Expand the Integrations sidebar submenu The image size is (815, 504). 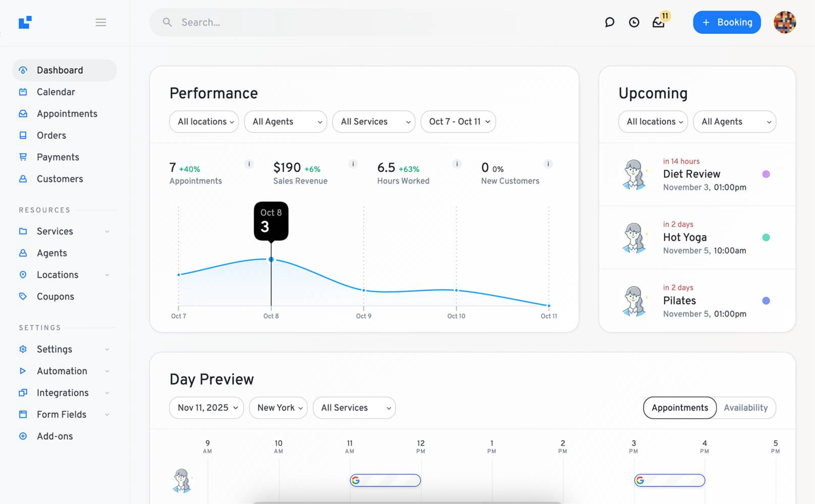tap(107, 393)
